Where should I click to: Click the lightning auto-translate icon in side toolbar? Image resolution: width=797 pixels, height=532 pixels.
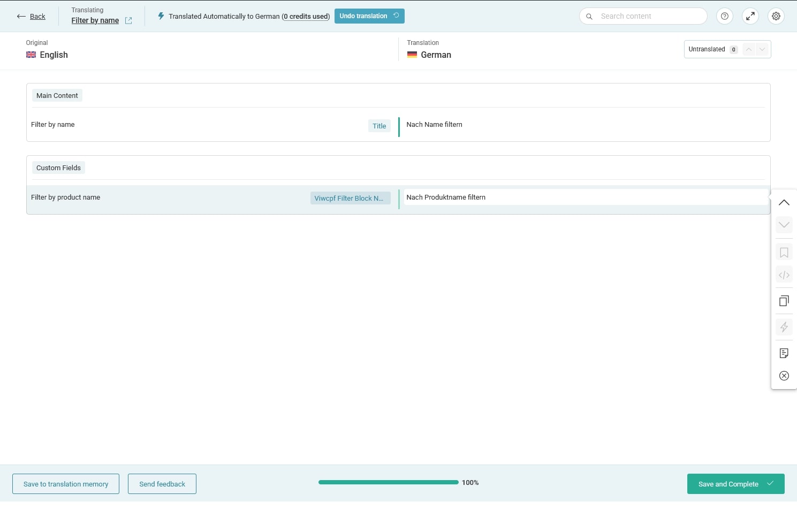pos(784,327)
